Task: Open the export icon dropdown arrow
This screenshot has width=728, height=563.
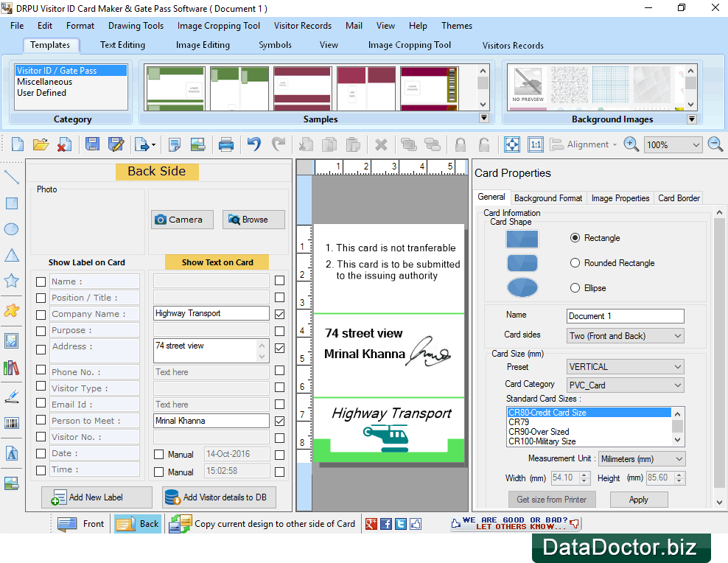Action: (x=154, y=145)
